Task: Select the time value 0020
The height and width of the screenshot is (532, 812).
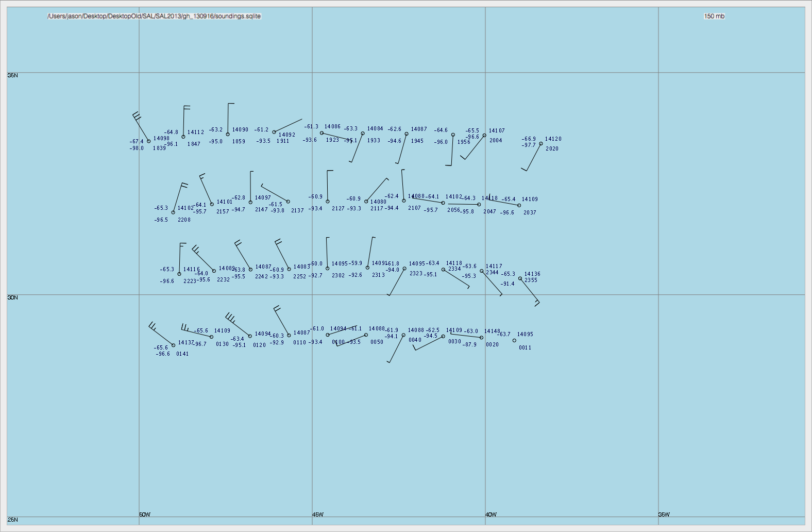Action: click(492, 345)
